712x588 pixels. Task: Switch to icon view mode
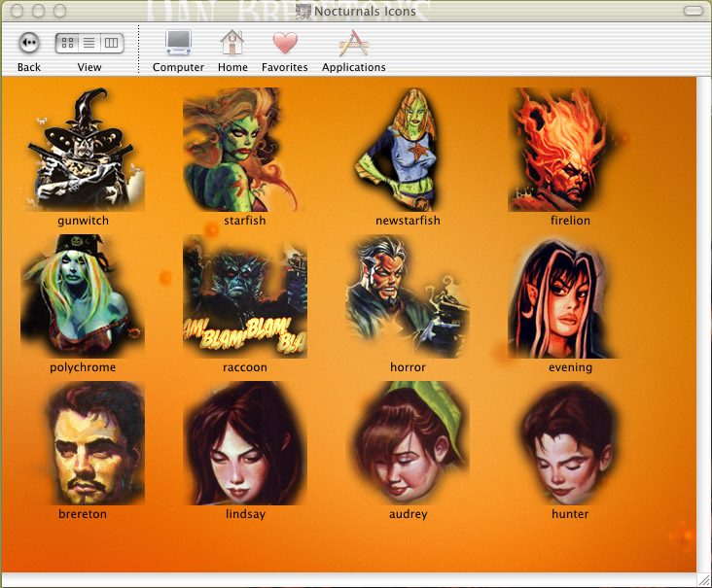[67, 43]
